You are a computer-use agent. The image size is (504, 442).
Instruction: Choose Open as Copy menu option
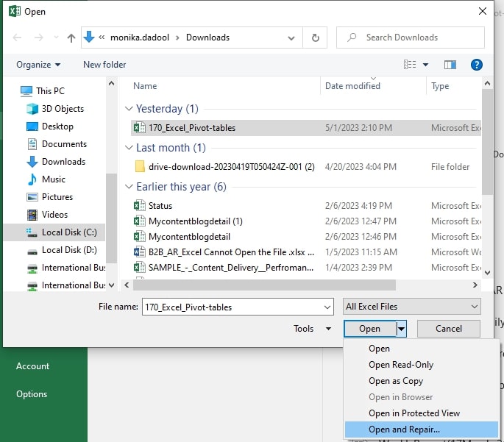[421, 381]
